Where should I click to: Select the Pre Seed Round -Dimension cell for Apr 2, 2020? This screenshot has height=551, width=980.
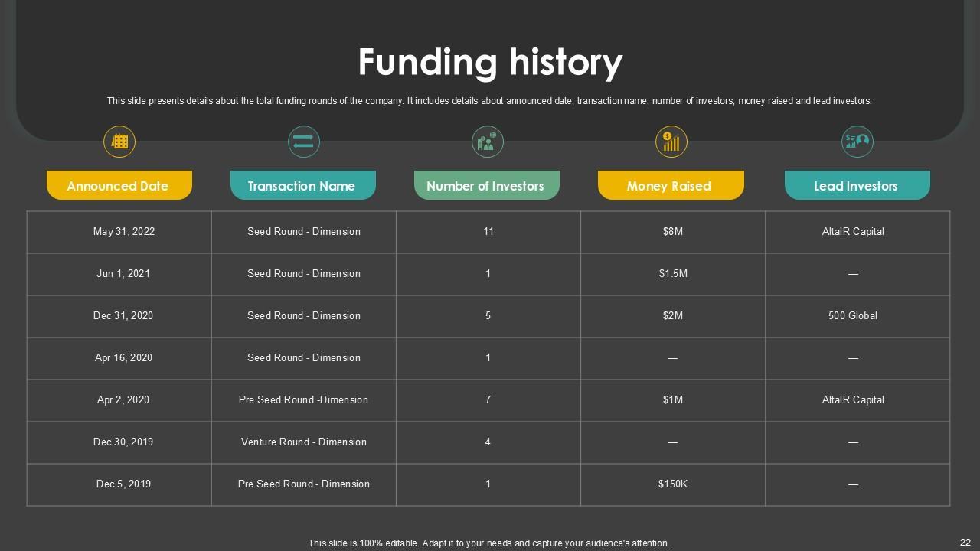click(303, 399)
